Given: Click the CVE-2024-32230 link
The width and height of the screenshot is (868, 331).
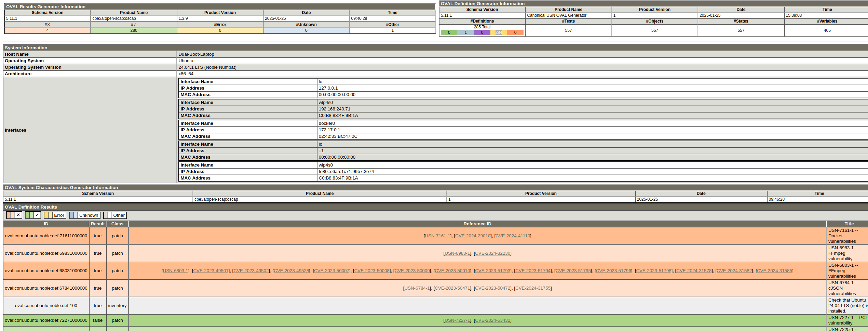Looking at the screenshot, I should (x=492, y=253).
